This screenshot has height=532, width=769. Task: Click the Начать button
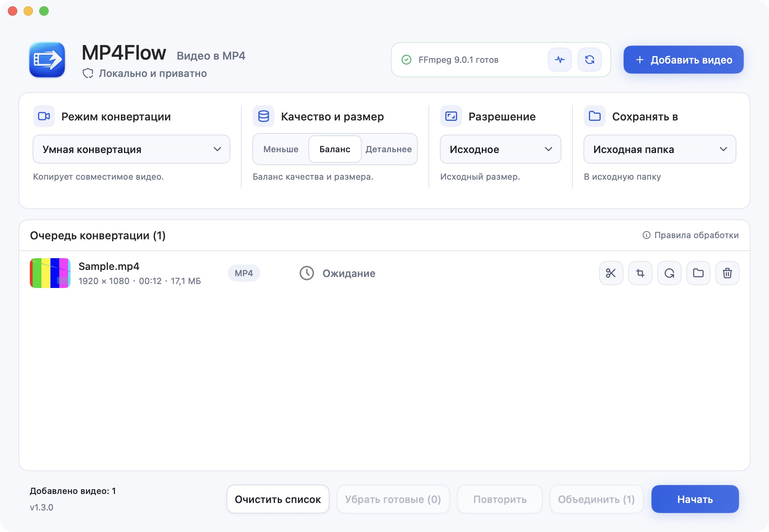(695, 499)
